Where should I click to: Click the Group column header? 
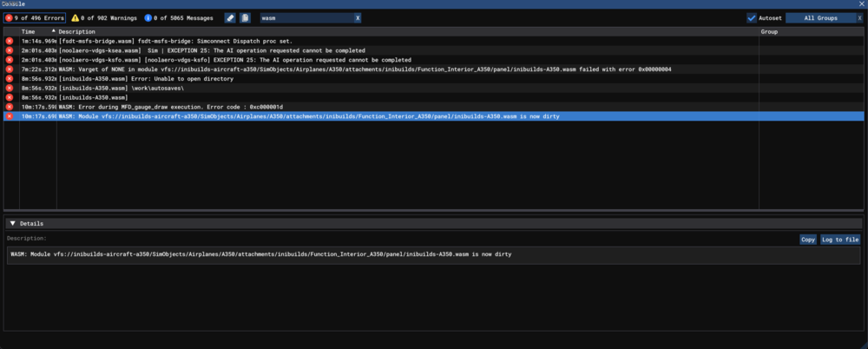769,31
